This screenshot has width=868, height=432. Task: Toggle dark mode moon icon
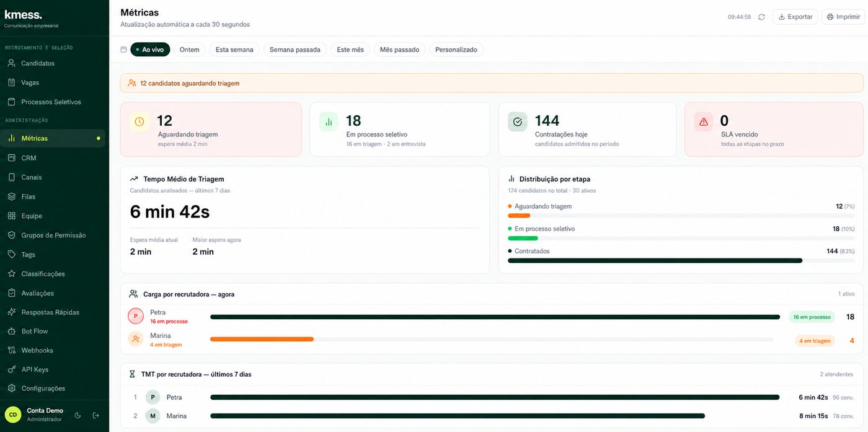pos(78,415)
